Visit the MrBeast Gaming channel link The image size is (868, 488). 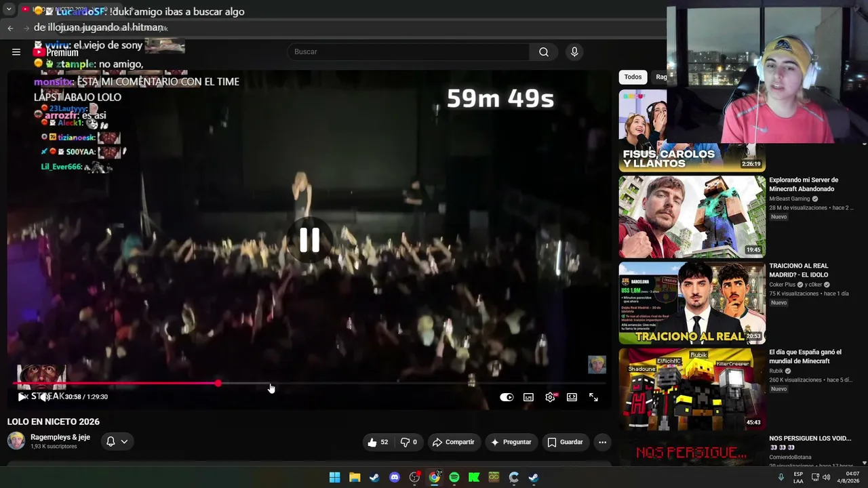[789, 199]
